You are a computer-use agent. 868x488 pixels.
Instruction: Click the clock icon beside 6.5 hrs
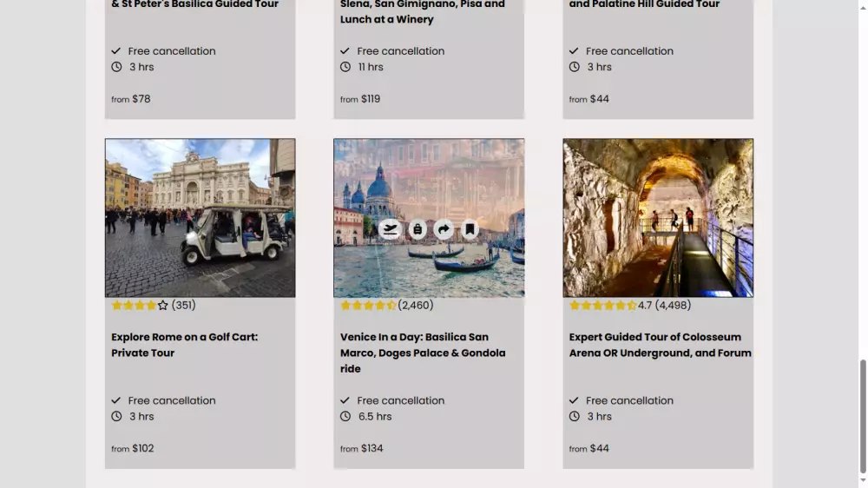345,416
